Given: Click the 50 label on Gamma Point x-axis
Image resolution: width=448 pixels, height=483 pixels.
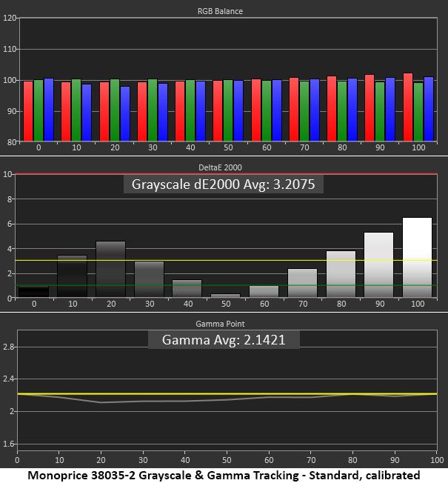Looking at the screenshot, I should [x=227, y=460].
